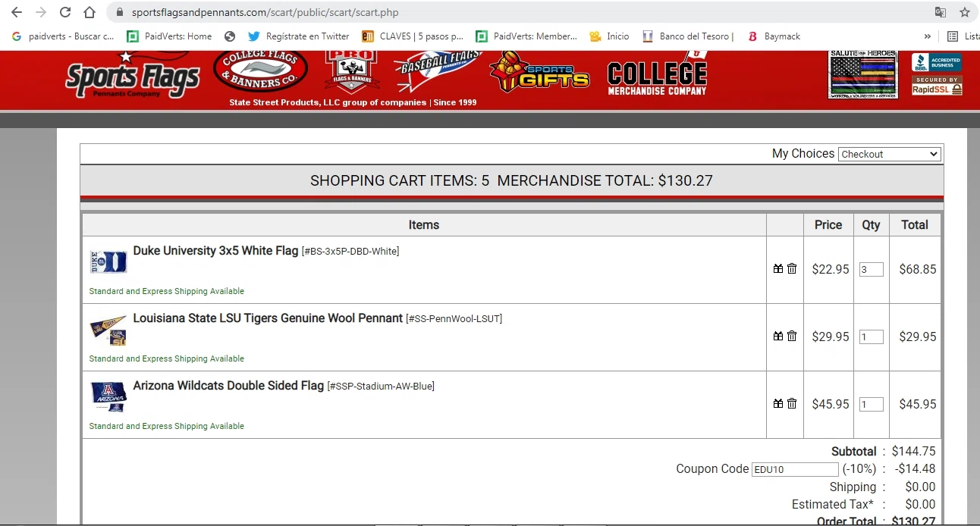
Task: Add gift option for Arizona Wildcats flag
Action: click(777, 404)
